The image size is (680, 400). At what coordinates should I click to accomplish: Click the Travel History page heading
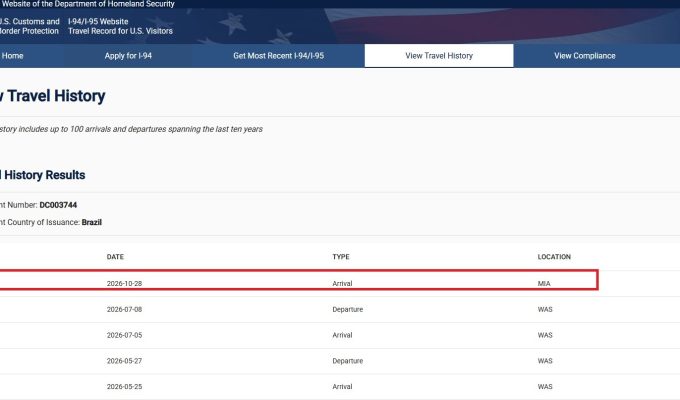click(52, 96)
